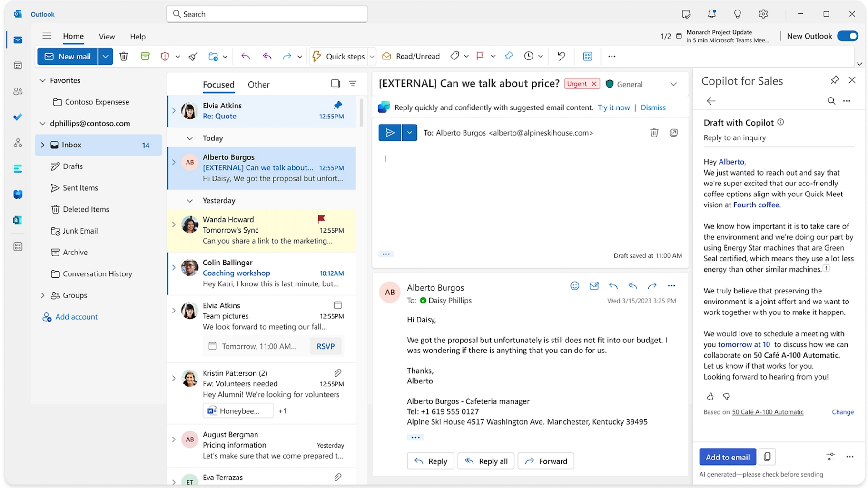Click the New mail button

click(68, 56)
